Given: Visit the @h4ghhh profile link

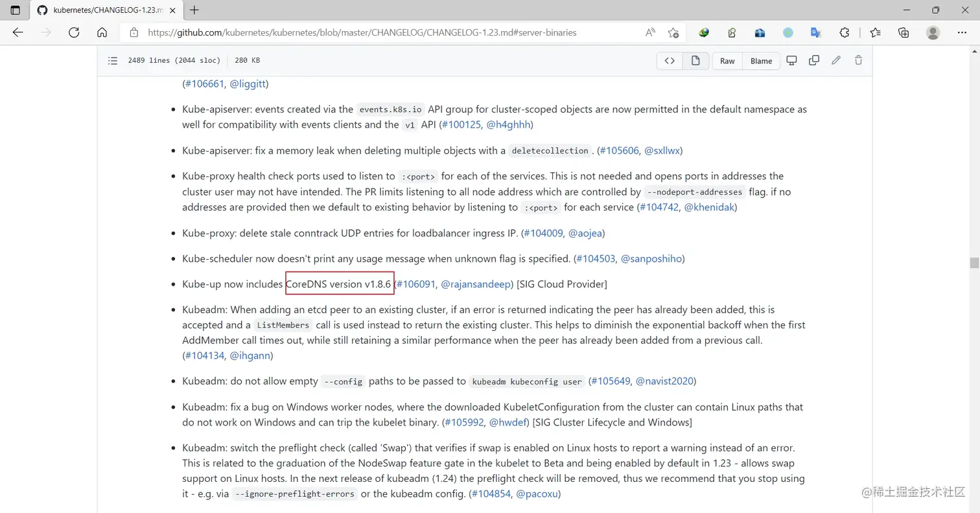Looking at the screenshot, I should click(508, 124).
